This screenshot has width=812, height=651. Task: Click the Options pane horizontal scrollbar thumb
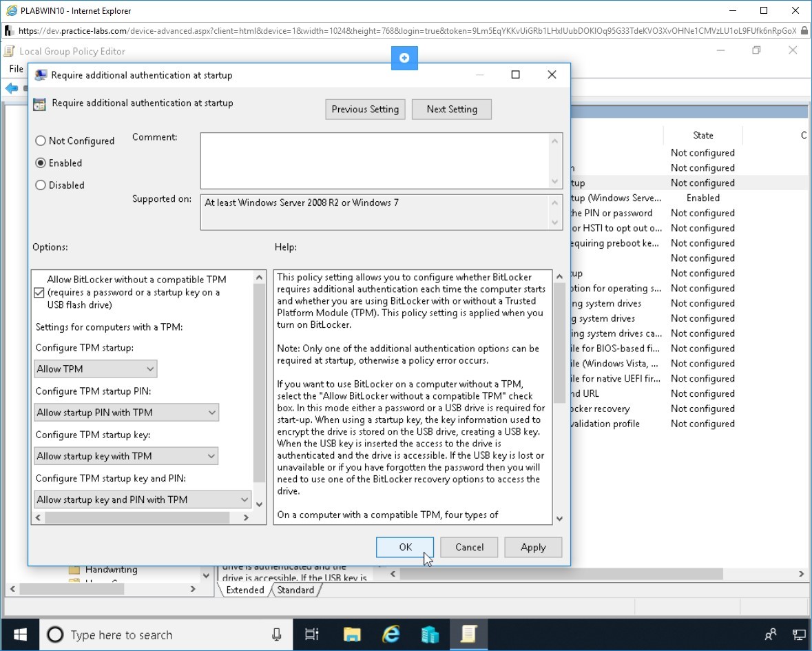coord(137,517)
